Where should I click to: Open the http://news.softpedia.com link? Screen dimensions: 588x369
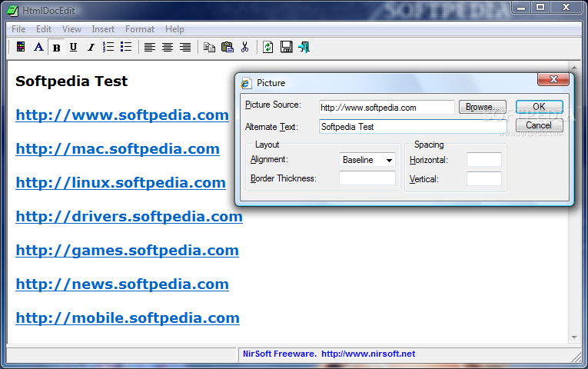pyautogui.click(x=122, y=284)
